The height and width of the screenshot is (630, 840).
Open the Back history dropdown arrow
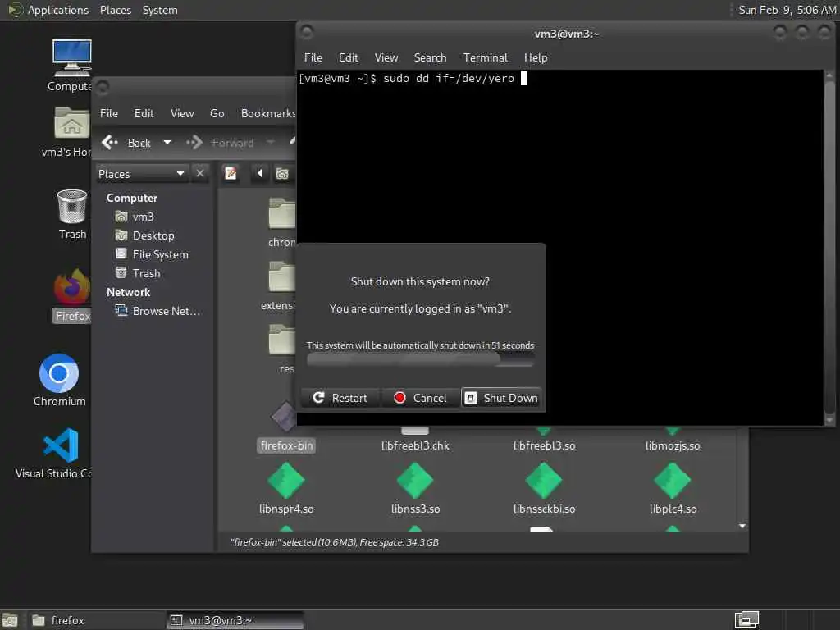tap(167, 143)
